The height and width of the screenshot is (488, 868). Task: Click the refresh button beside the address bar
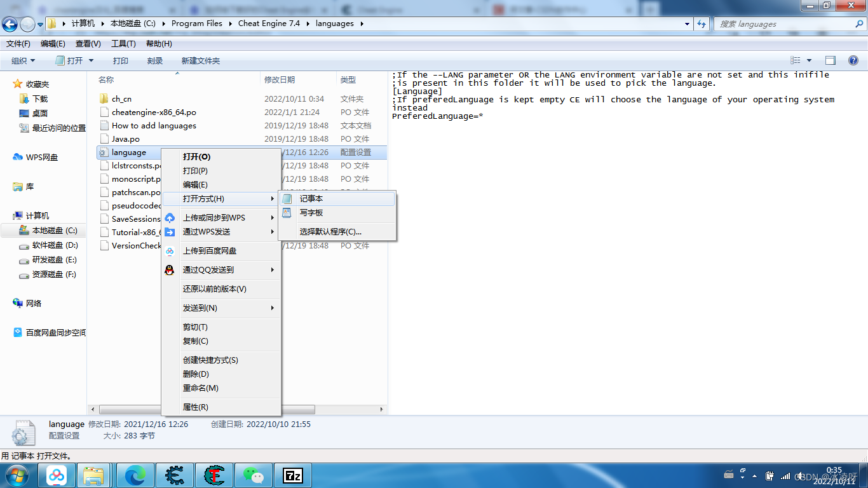click(702, 24)
